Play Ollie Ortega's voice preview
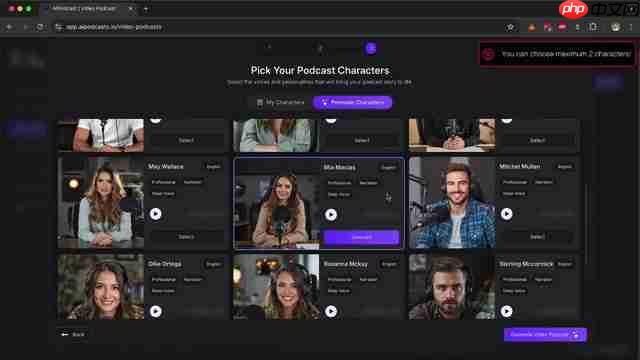Screen dimensions: 640x360 [156, 311]
